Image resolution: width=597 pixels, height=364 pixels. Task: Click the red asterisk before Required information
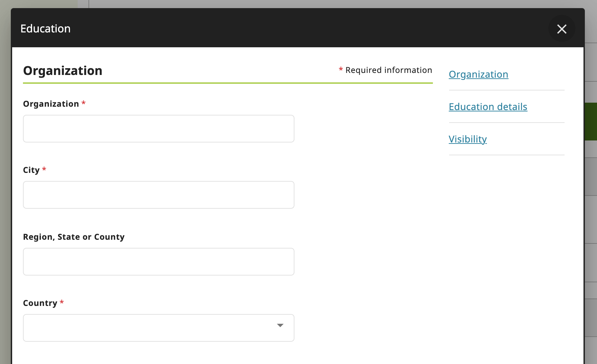click(x=341, y=69)
